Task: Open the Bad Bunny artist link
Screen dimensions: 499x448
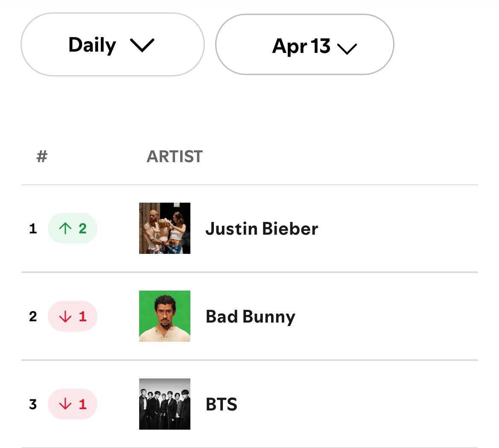Action: [x=251, y=317]
